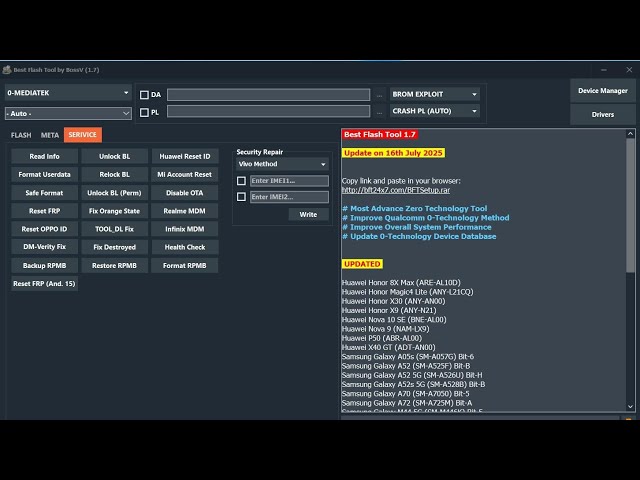Image resolution: width=640 pixels, height=480 pixels.
Task: Select 'Huawei Honor 8X Max (ARE-AL10D)' line
Action: [x=401, y=282]
